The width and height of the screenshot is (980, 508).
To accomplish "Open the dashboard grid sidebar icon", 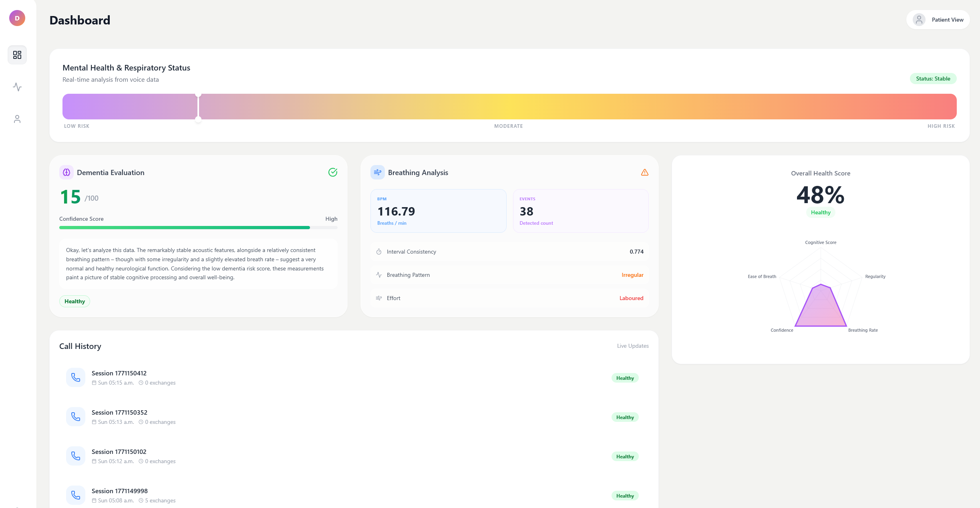I will click(x=17, y=55).
